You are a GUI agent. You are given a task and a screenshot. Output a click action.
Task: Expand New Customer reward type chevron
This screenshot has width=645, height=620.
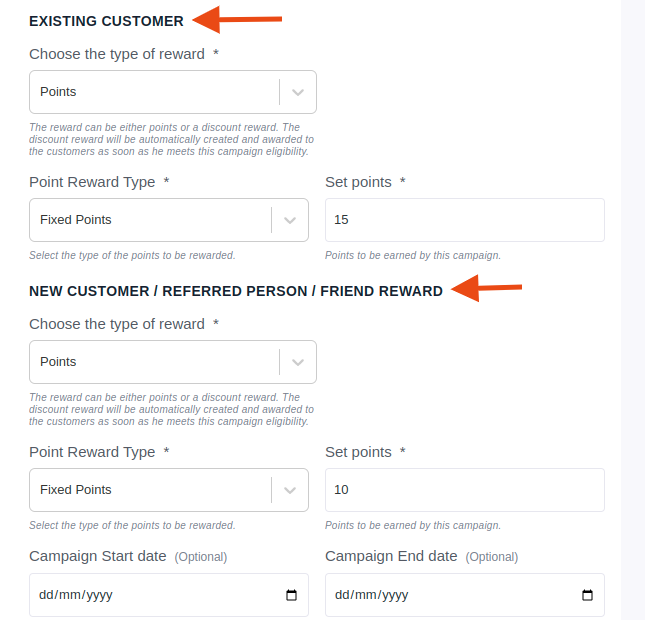click(298, 362)
